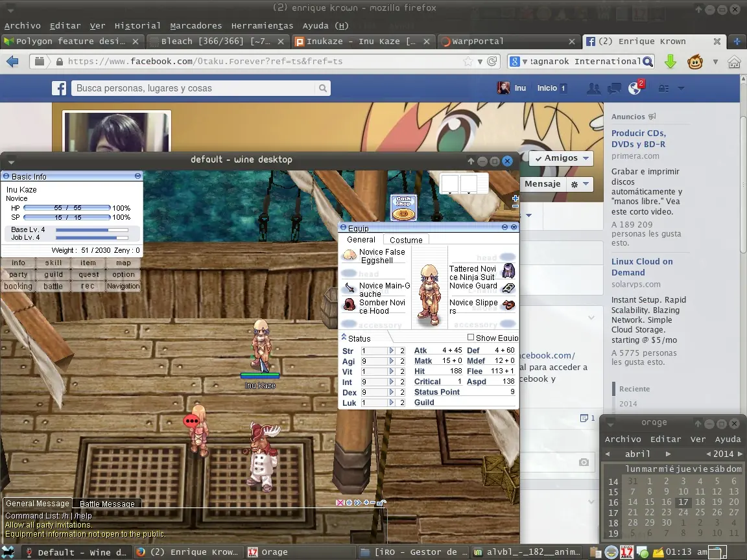Open a new Firefox tab

click(737, 41)
